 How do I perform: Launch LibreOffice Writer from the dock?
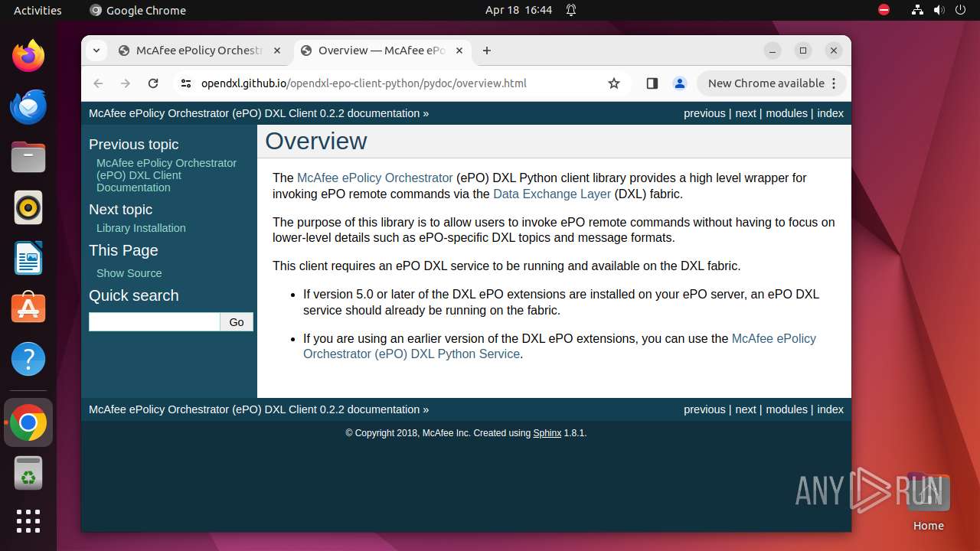pyautogui.click(x=28, y=258)
